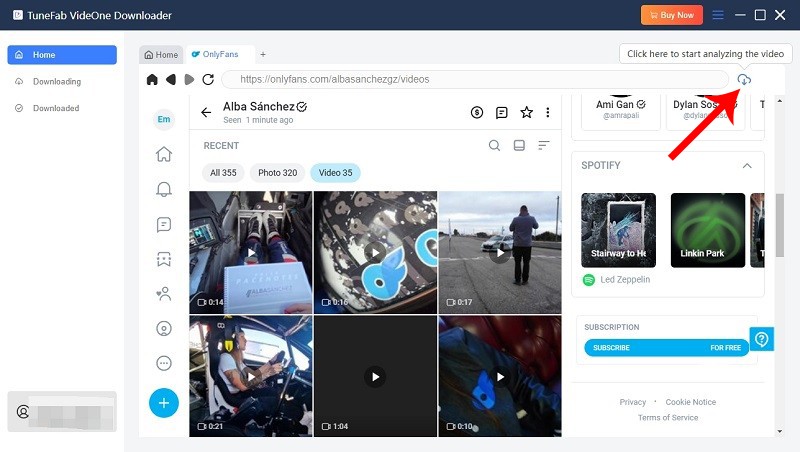Open the hamburger menu in title bar
800x452 pixels.
(718, 15)
